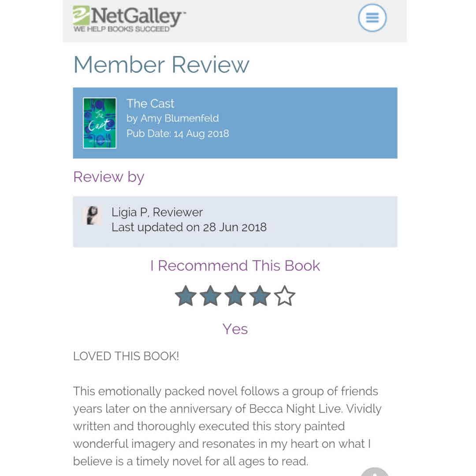Click the Last updated on 28 Jun 2018 text
476x476 pixels.
pos(189,227)
